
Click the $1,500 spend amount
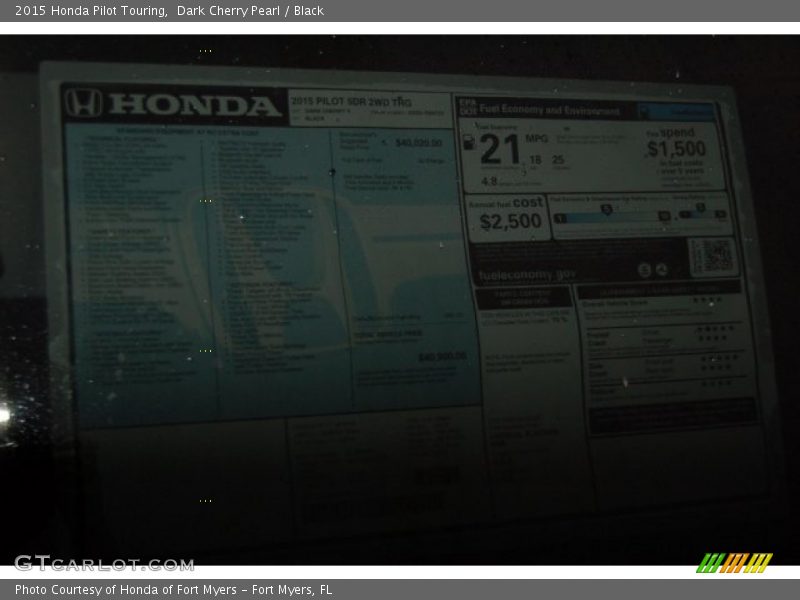click(x=677, y=149)
